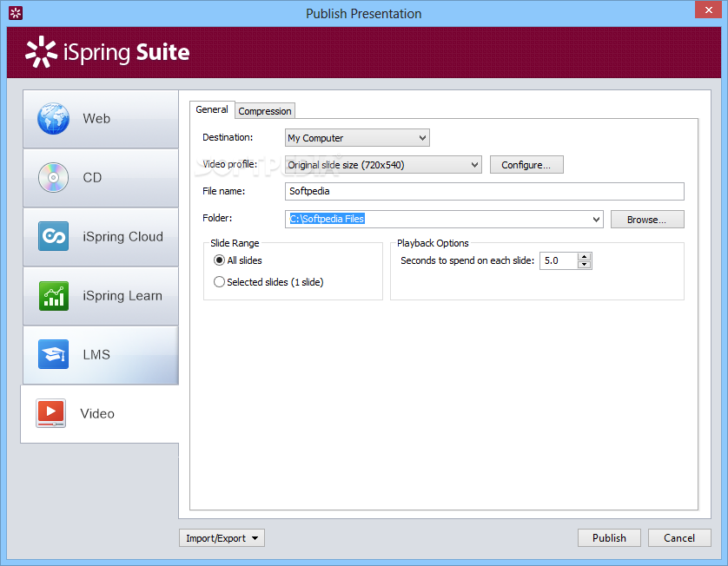Switch to the General tab
Viewport: 728px width, 566px height.
212,109
